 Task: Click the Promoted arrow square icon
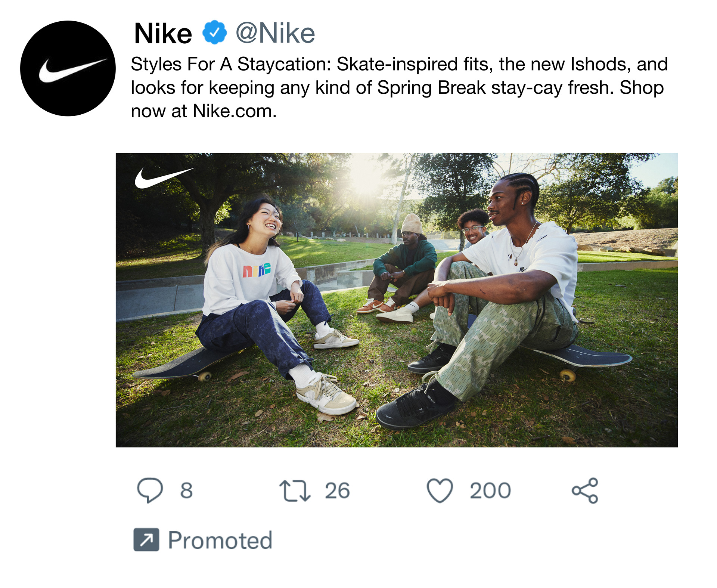pyautogui.click(x=146, y=539)
